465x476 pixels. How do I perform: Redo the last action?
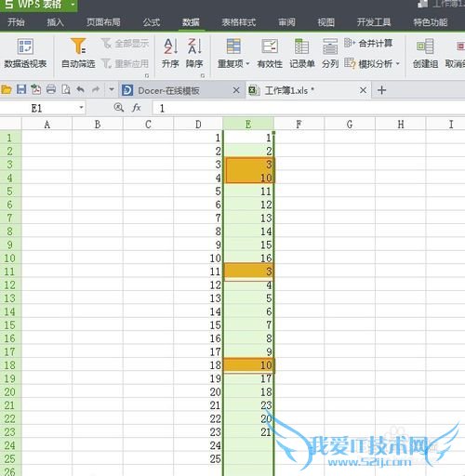[x=96, y=90]
